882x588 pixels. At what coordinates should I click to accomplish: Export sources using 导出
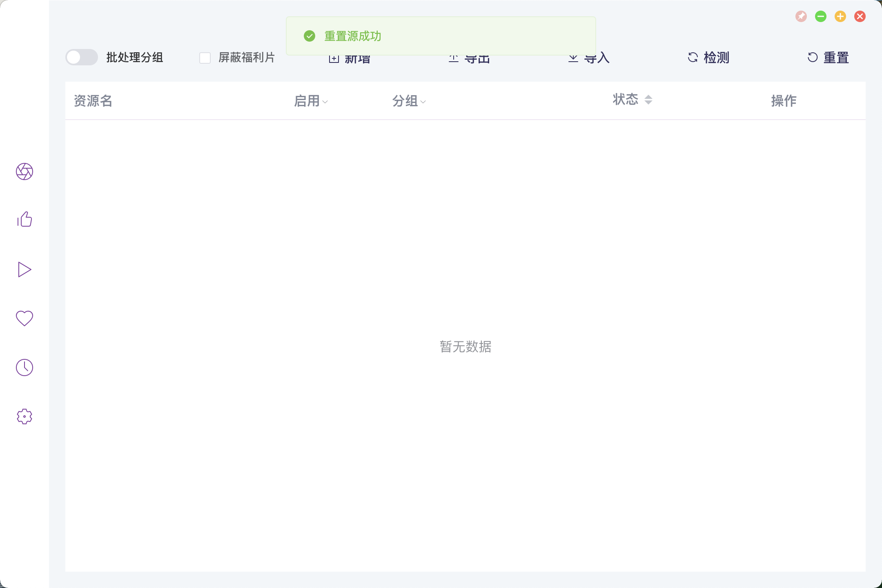pyautogui.click(x=470, y=58)
